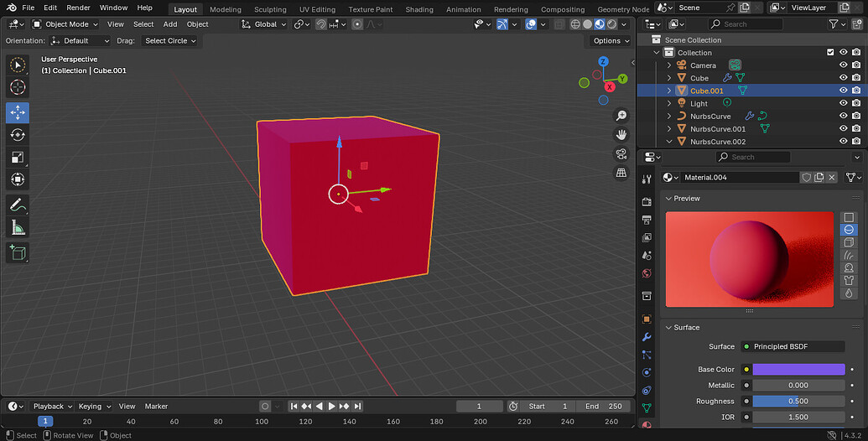Hide Camera in viewport via eye icon
The image size is (868, 441).
pyautogui.click(x=843, y=65)
